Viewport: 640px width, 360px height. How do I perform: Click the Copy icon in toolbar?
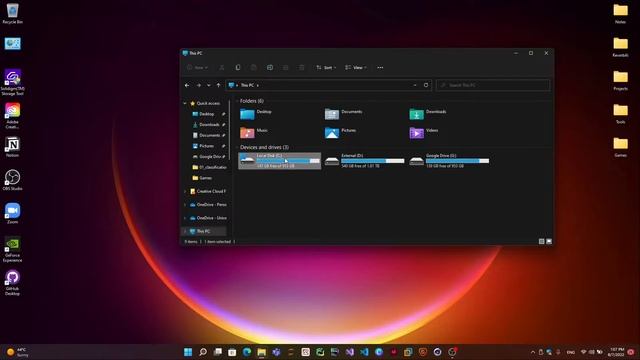coord(238,68)
